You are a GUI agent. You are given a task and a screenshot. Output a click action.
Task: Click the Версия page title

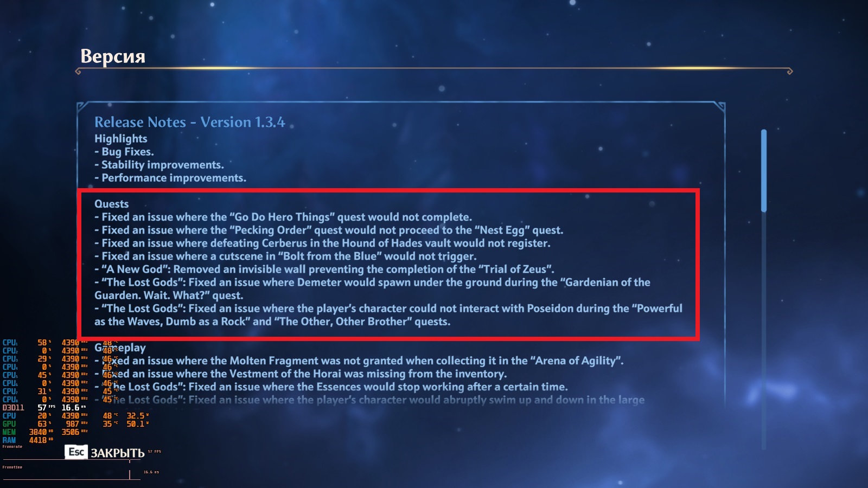click(x=113, y=56)
